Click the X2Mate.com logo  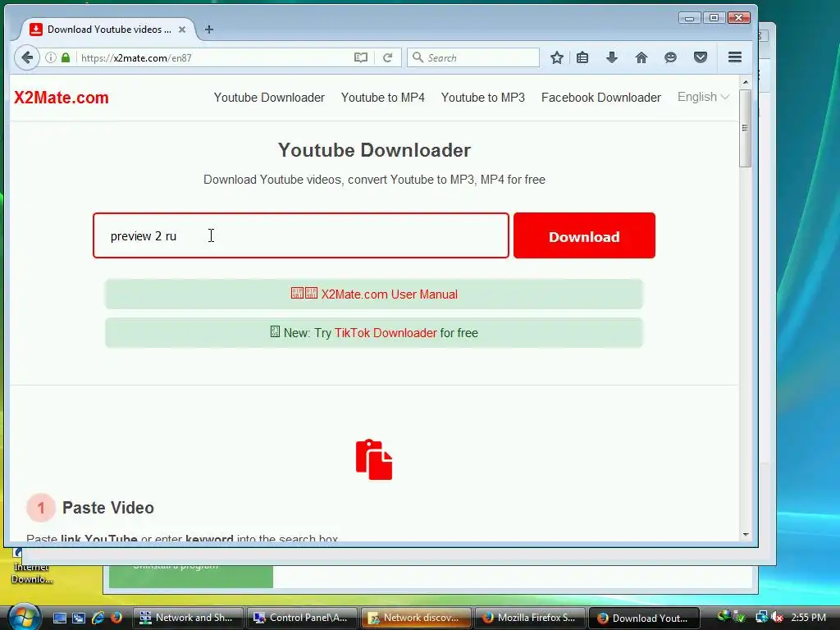click(61, 98)
